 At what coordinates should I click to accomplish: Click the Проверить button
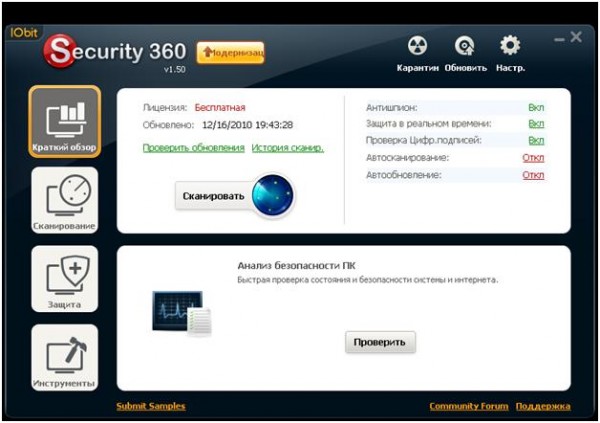pyautogui.click(x=380, y=342)
